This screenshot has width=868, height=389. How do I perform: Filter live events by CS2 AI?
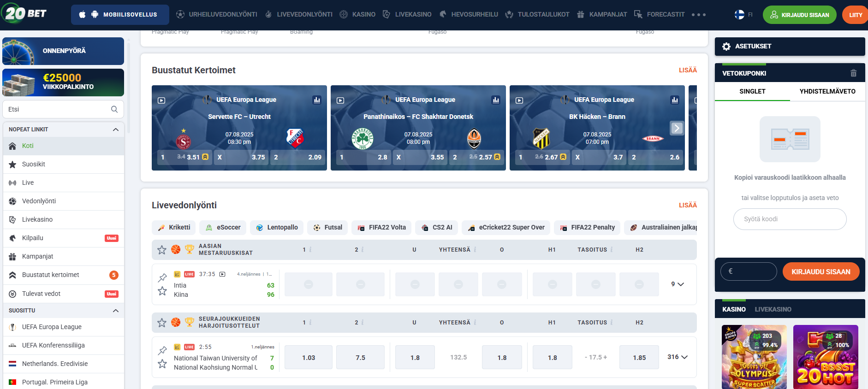click(x=437, y=228)
